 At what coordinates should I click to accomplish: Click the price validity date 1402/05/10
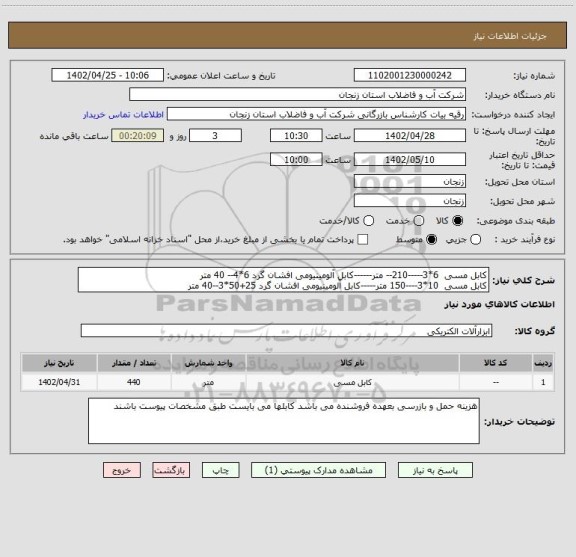pos(410,159)
